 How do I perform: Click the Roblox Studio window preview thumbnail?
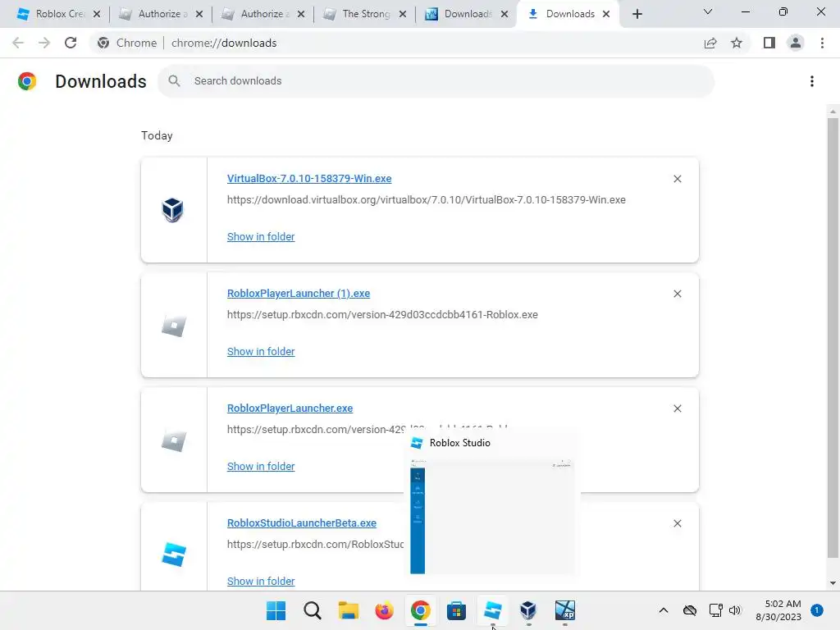[492, 517]
